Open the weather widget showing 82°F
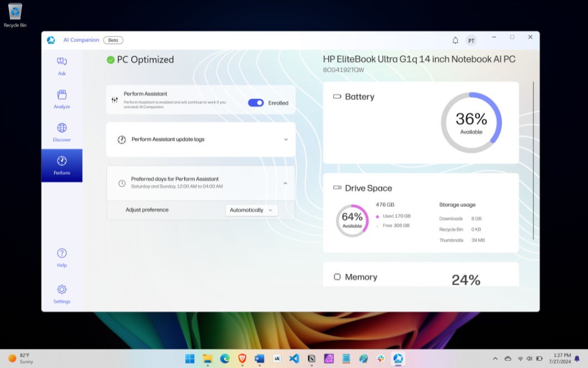 click(x=21, y=359)
